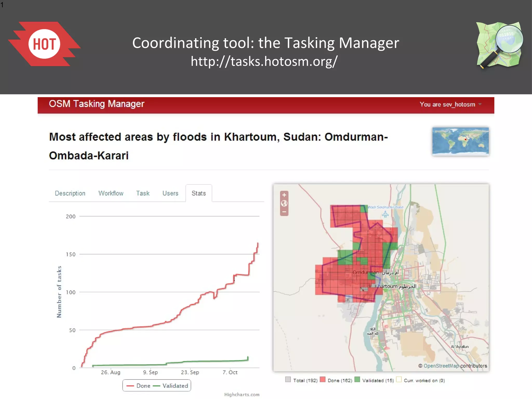Switch to the Users tab

pos(170,193)
